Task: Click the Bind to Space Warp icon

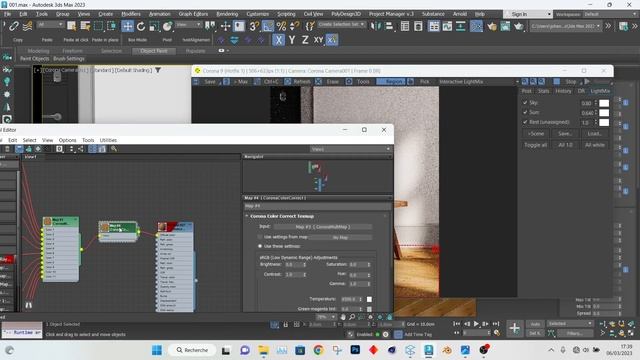Action: coord(27,27)
